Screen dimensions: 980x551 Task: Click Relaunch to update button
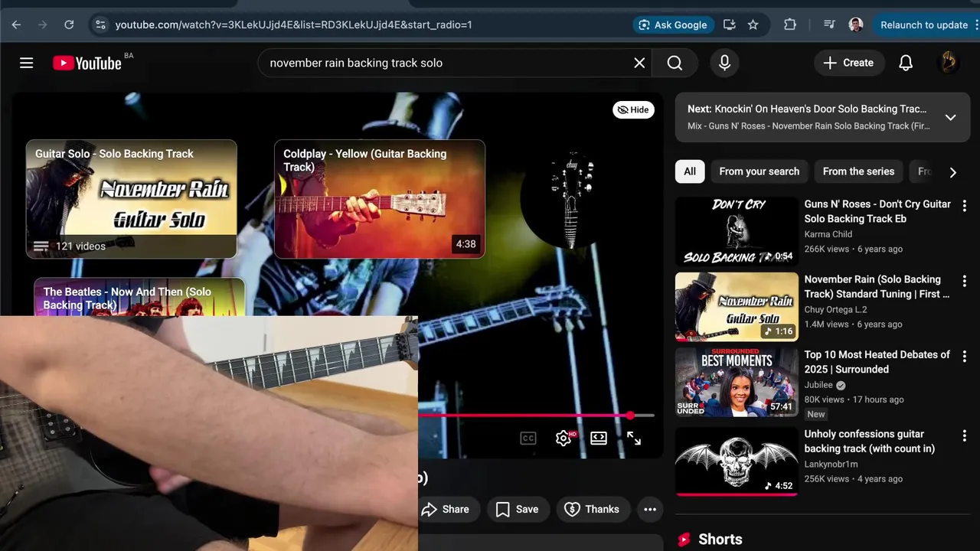(924, 24)
